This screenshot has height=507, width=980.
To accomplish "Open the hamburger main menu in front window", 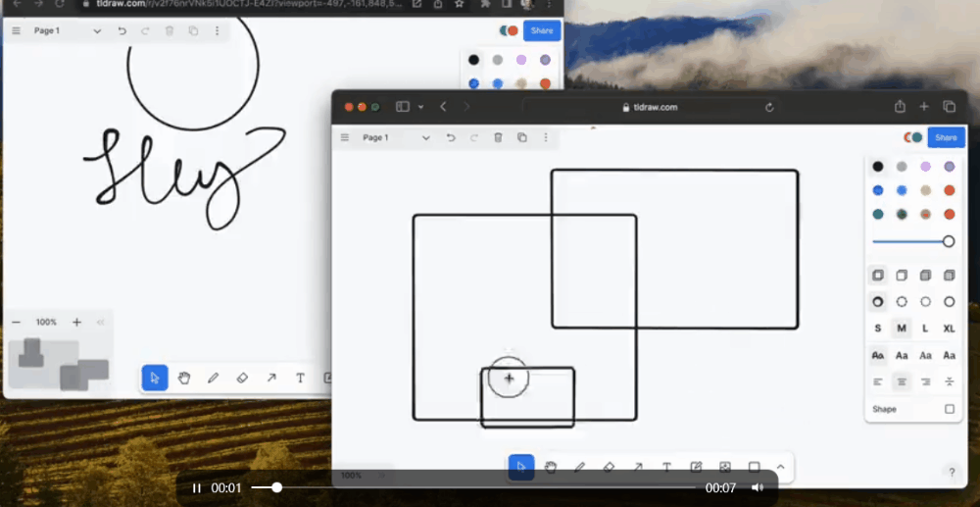I will pyautogui.click(x=344, y=137).
